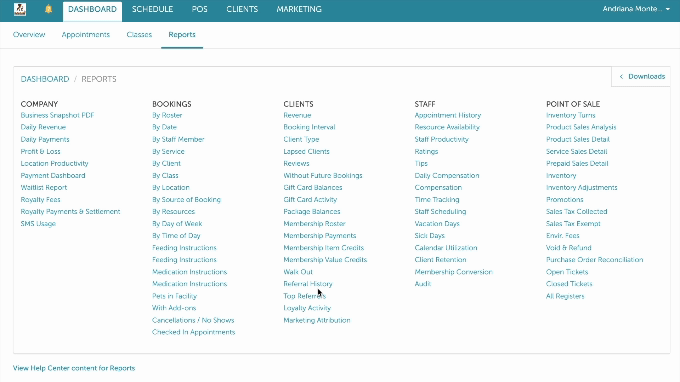Open the All Registers report
680x382 pixels.
(565, 297)
